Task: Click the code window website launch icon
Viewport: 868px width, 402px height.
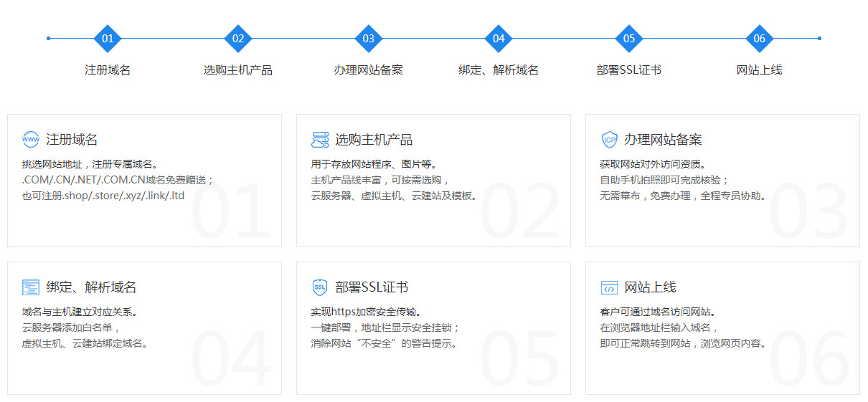Action: (x=609, y=288)
